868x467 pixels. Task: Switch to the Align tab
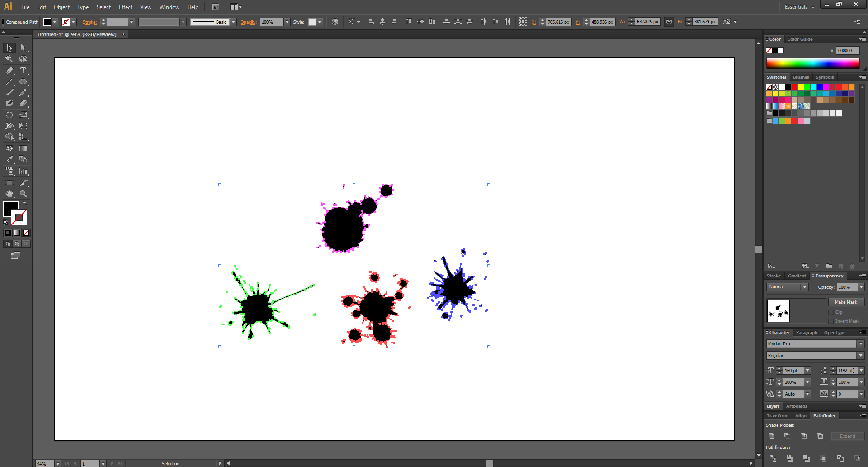[x=801, y=416]
